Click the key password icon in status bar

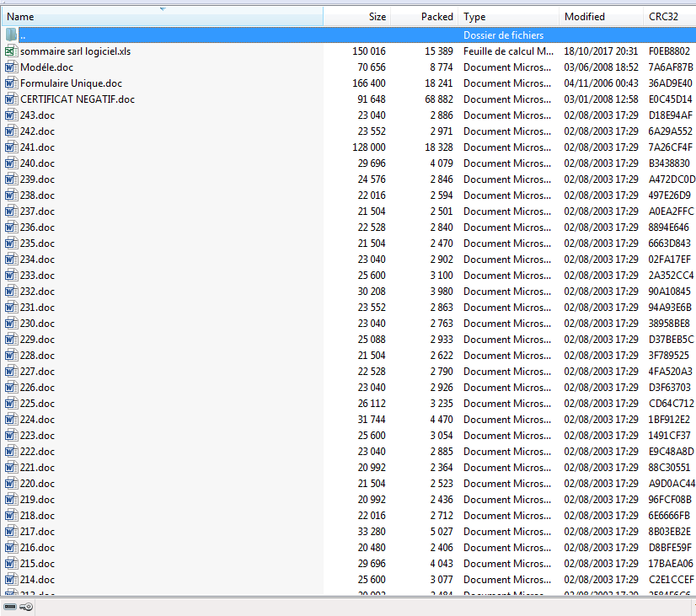coord(26,607)
